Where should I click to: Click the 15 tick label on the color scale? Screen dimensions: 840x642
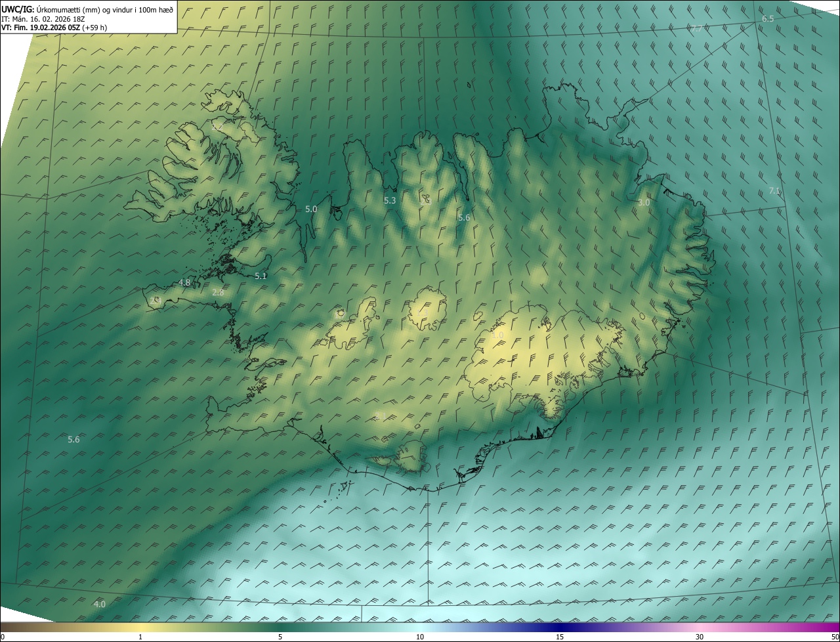pos(560,637)
